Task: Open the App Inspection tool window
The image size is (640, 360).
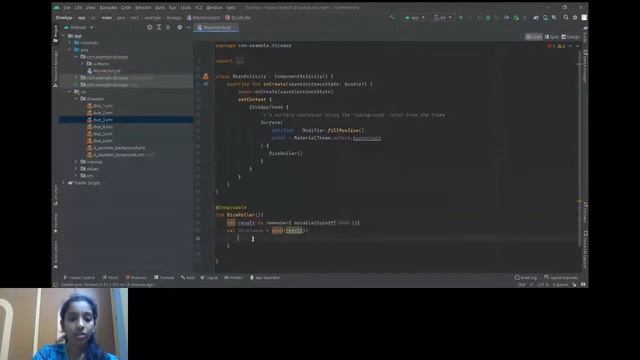Action: pos(265,278)
